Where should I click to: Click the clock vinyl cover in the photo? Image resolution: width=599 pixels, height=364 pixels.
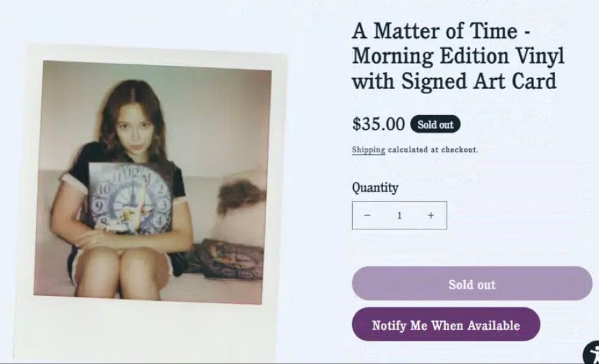point(130,197)
